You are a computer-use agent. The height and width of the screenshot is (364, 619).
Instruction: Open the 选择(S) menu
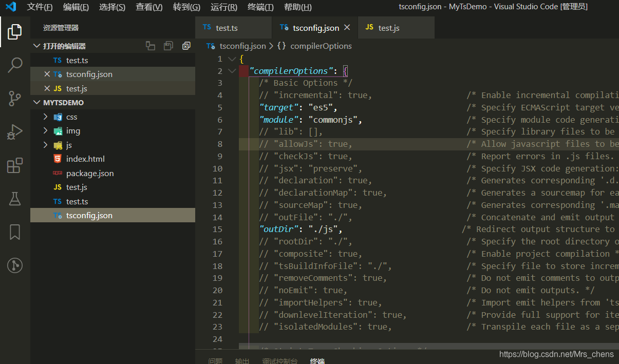112,7
